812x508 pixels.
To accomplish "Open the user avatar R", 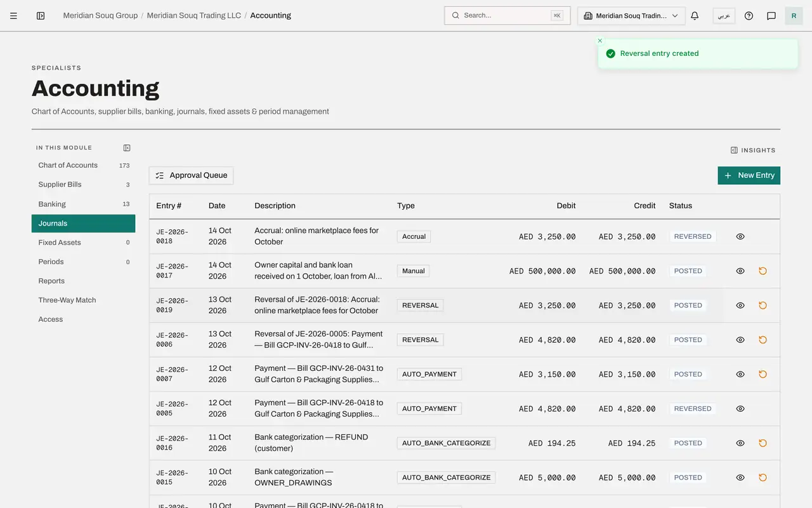I will pyautogui.click(x=794, y=16).
